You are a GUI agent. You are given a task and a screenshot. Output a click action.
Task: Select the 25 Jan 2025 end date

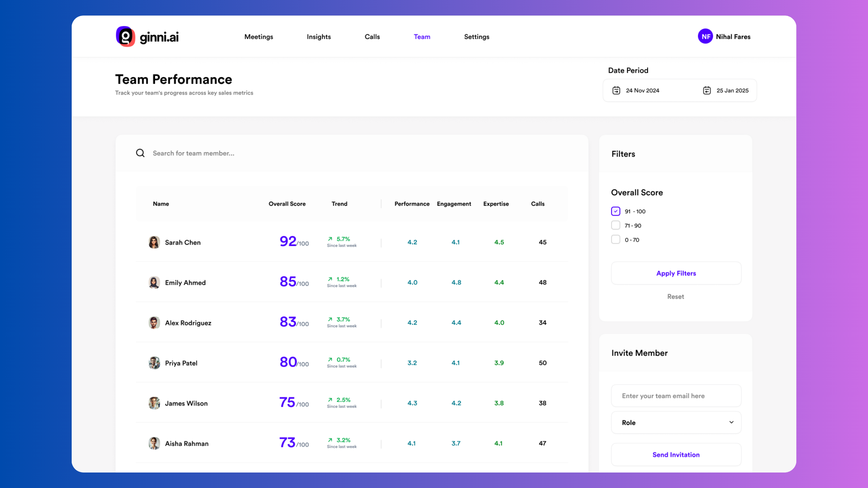(x=732, y=91)
